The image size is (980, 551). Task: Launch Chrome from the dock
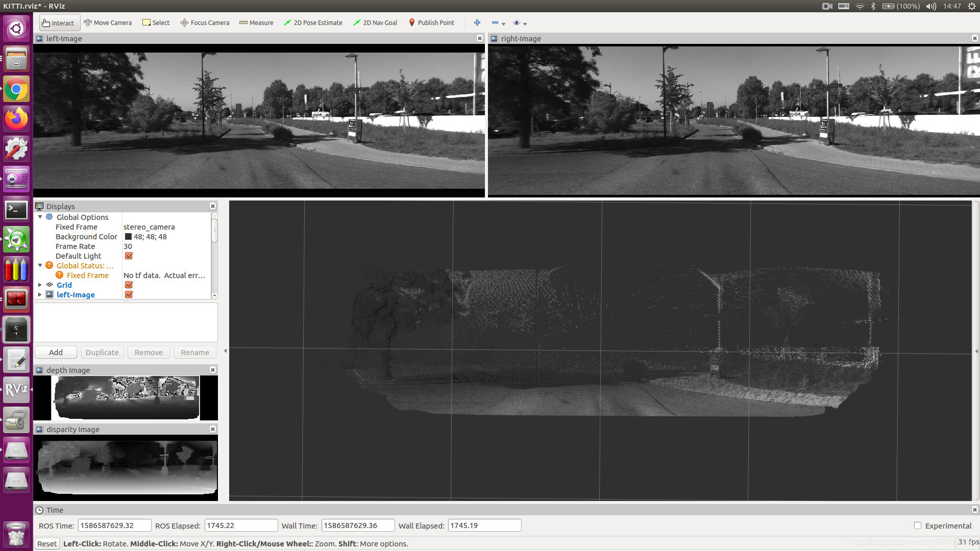point(16,90)
